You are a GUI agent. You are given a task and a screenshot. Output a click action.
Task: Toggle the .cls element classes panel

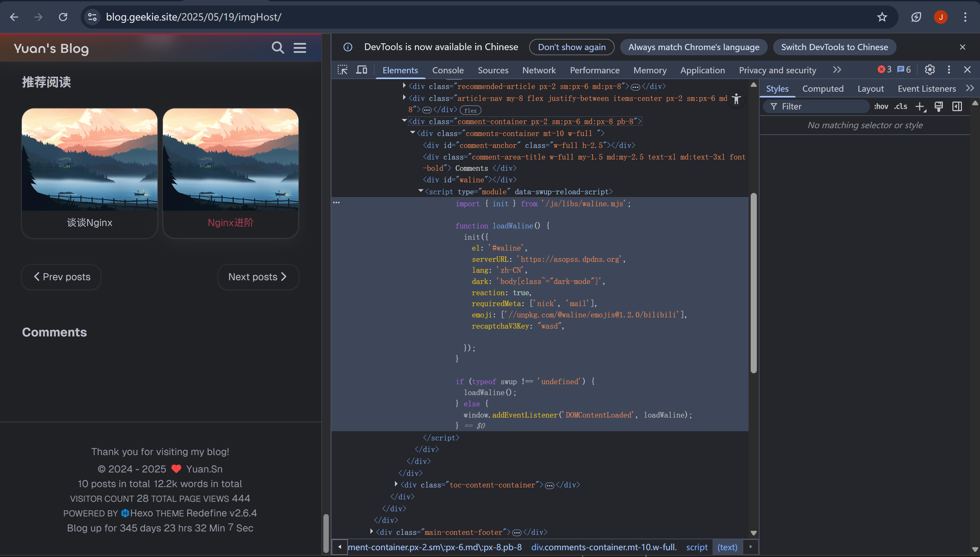(x=901, y=106)
